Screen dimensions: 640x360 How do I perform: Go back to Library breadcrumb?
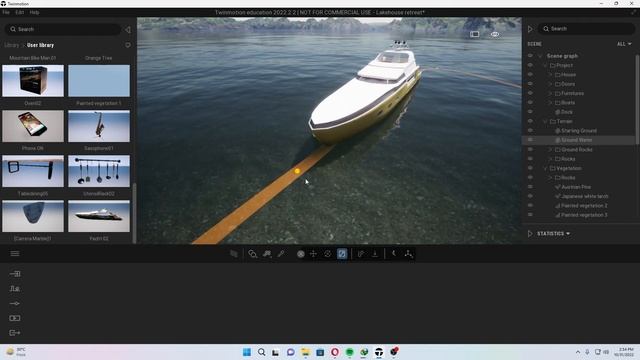pyautogui.click(x=11, y=45)
